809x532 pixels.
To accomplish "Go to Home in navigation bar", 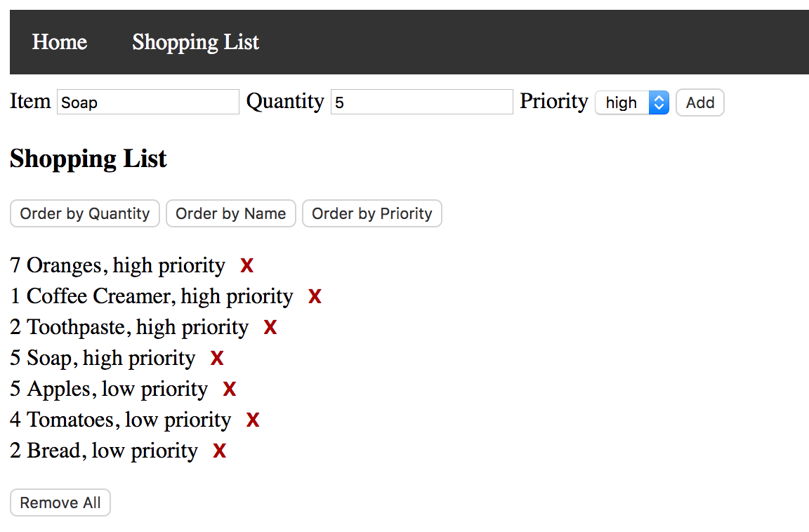I will (59, 42).
